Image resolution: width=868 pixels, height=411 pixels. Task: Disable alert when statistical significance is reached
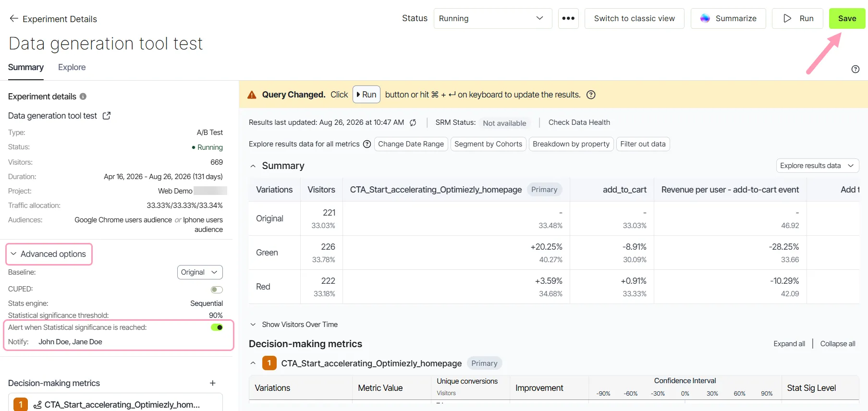click(217, 327)
